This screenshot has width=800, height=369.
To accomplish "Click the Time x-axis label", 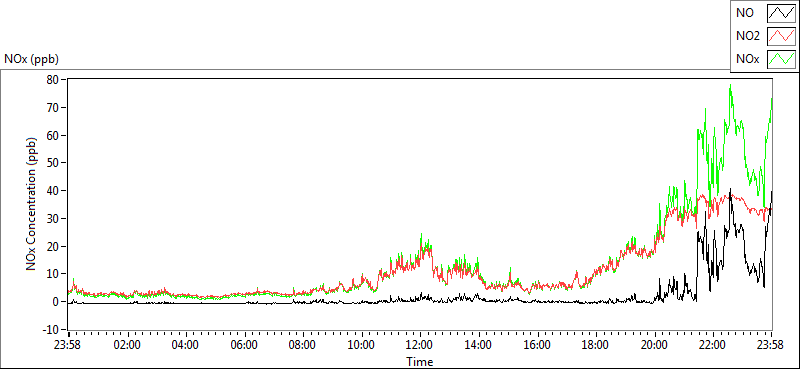I will 420,362.
